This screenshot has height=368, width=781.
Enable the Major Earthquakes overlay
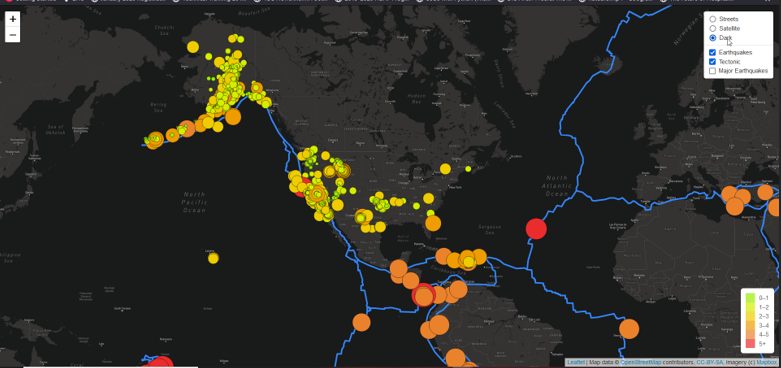pos(713,71)
